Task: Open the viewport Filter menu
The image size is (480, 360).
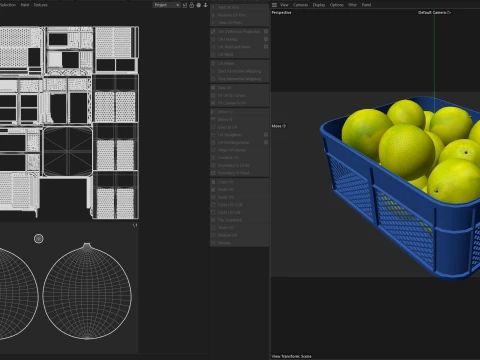Action: (353, 5)
